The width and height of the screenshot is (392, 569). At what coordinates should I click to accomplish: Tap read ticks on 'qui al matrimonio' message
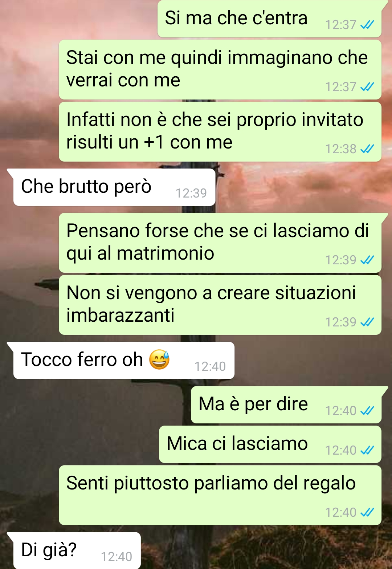tap(367, 260)
